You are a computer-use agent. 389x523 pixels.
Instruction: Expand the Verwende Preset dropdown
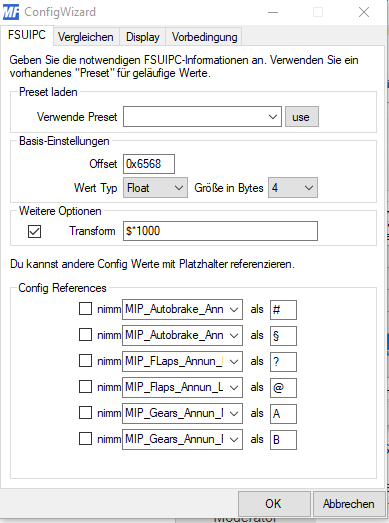click(202, 117)
